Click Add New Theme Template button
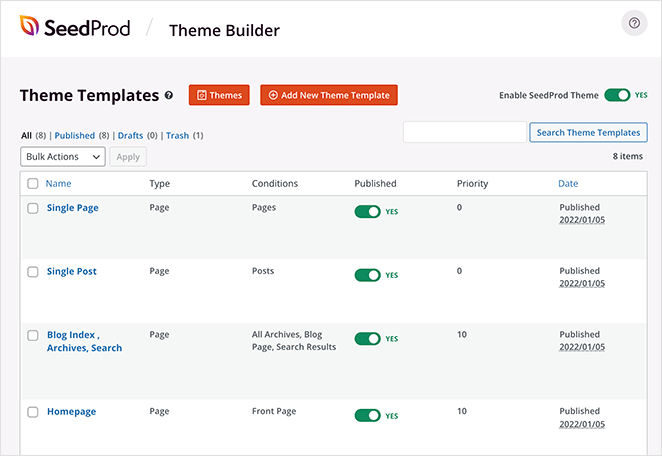Screen dimensions: 662x456 click(329, 95)
